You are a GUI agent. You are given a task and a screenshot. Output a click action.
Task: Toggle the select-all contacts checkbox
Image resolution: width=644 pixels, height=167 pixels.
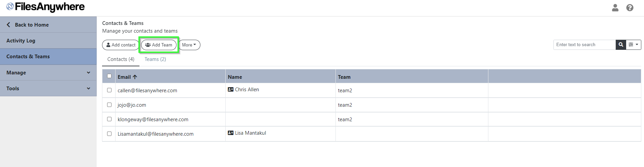[x=109, y=76]
